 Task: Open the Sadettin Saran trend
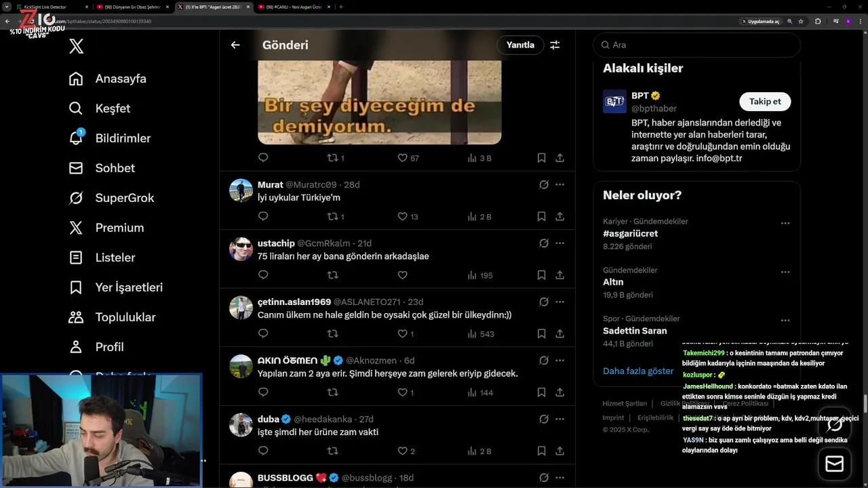coord(635,331)
